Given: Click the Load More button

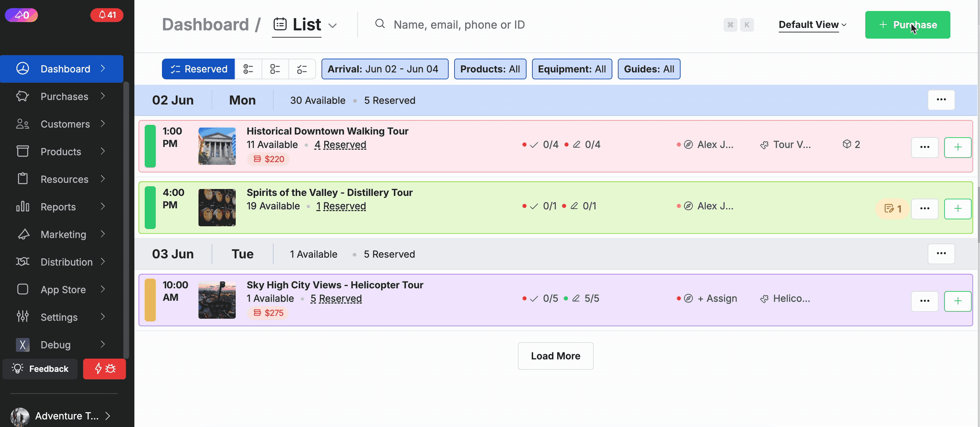Looking at the screenshot, I should pyautogui.click(x=555, y=356).
